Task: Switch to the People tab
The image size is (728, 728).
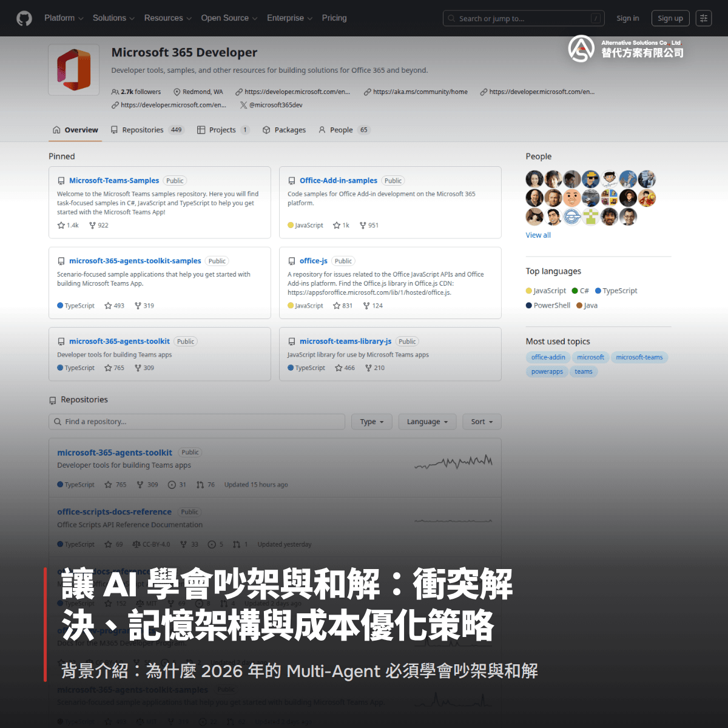Action: [344, 130]
